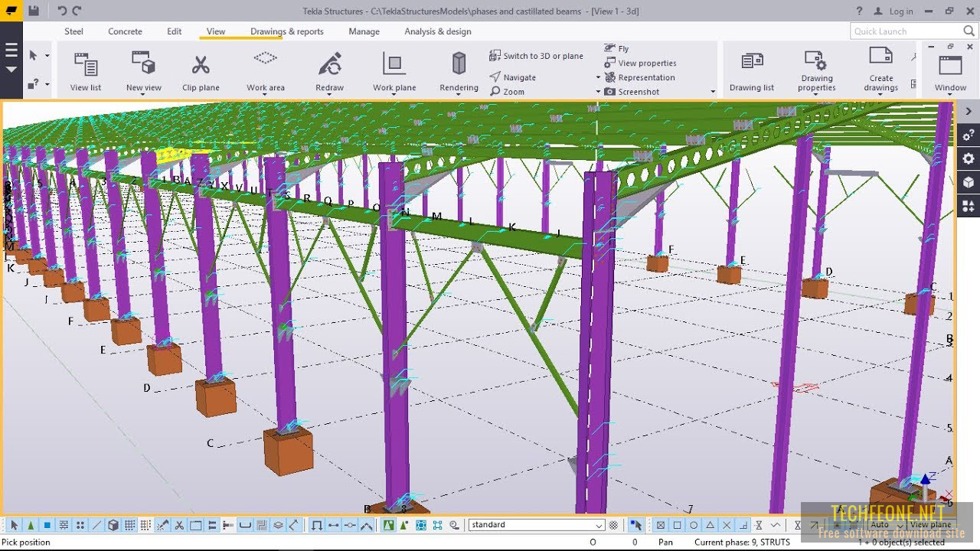Image resolution: width=980 pixels, height=551 pixels.
Task: Open the Drawing properties dropdown
Action: [816, 95]
